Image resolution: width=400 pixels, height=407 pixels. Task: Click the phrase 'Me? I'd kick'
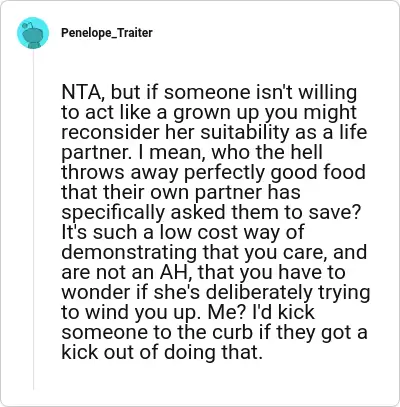pyautogui.click(x=261, y=312)
